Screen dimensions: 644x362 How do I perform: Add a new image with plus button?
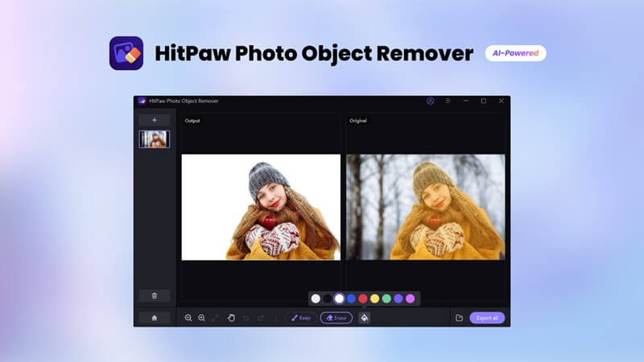(x=155, y=120)
